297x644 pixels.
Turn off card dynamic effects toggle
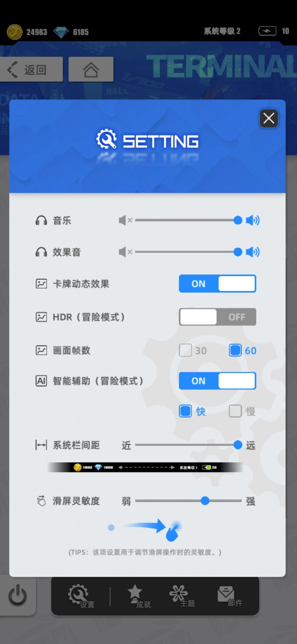click(x=217, y=283)
